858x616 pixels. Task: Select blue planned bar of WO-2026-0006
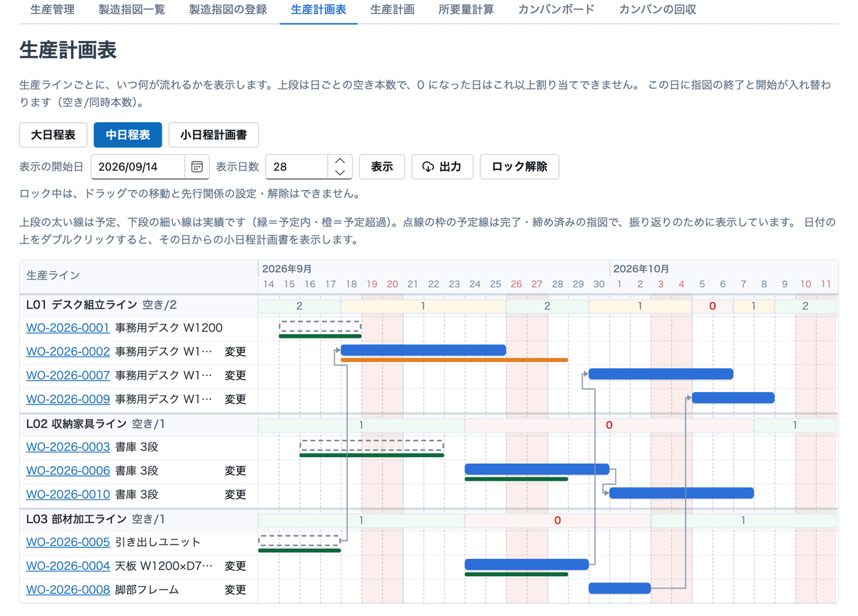537,469
